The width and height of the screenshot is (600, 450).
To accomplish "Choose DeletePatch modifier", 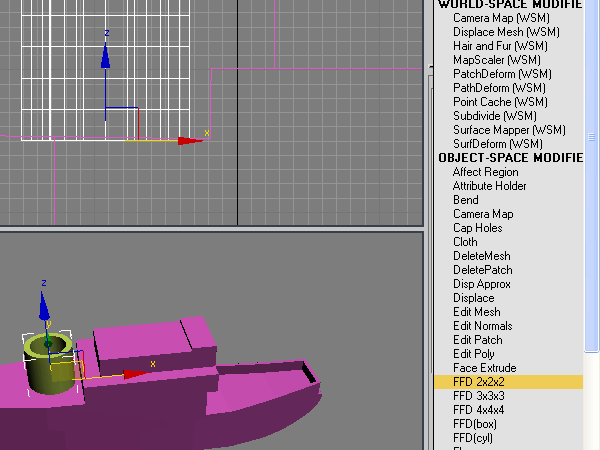I will (x=483, y=270).
